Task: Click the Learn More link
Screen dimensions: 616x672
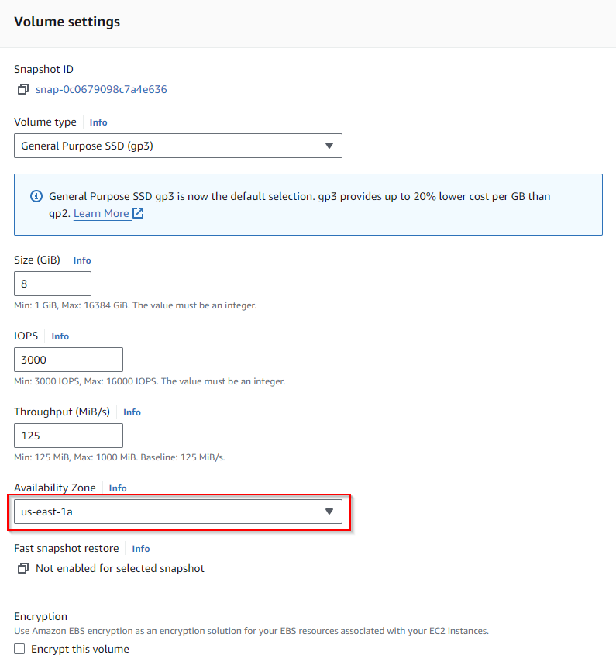Action: click(102, 213)
